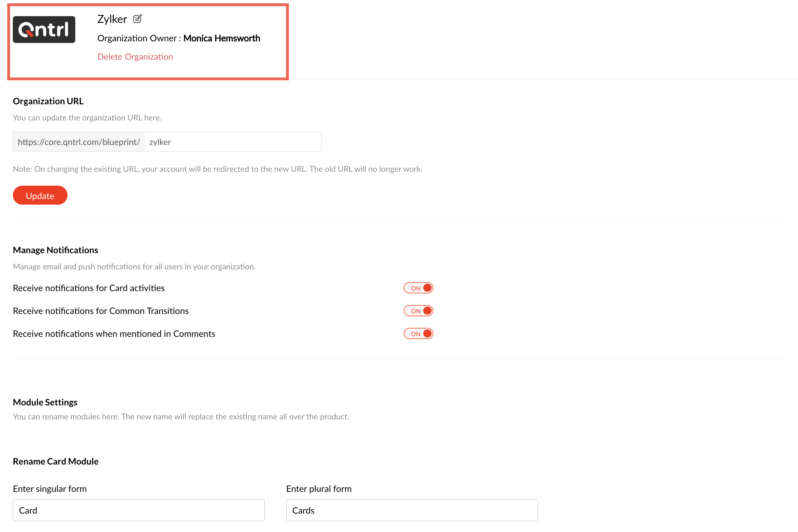This screenshot has width=798, height=532.
Task: Click the singular form field with Card
Action: (138, 510)
